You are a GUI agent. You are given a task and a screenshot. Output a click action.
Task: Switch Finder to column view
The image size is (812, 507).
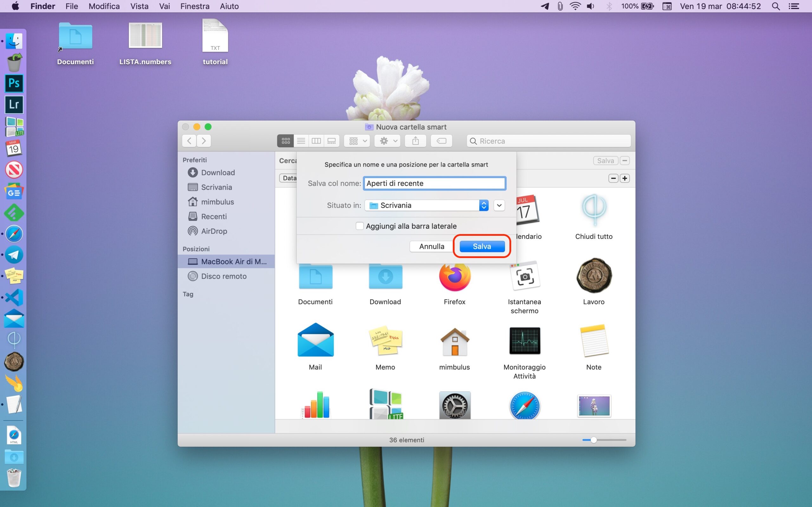pyautogui.click(x=316, y=141)
